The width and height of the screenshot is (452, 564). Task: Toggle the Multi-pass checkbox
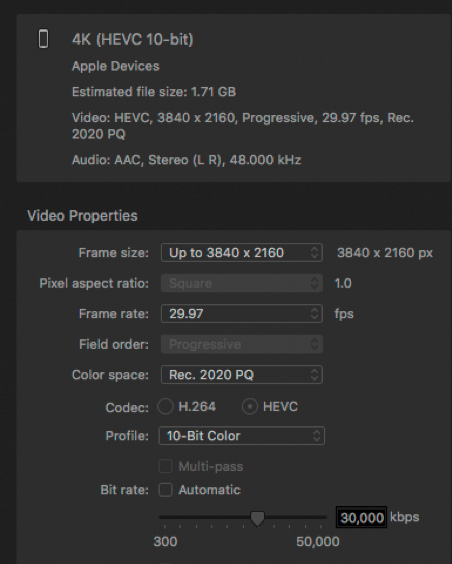click(x=165, y=467)
